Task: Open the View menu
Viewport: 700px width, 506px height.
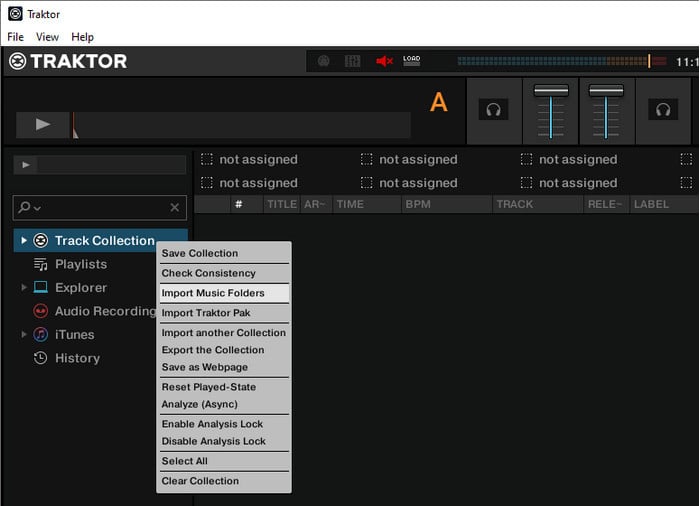Action: (x=47, y=37)
